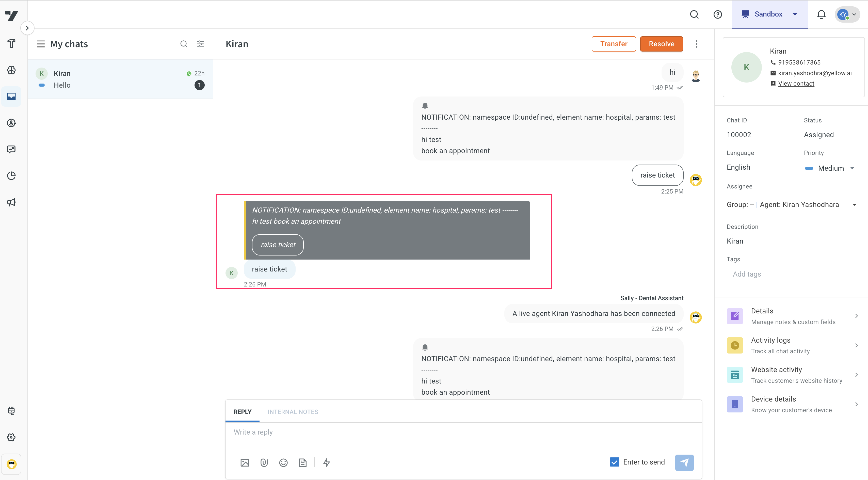
Task: Click the Kiran contact avatar circle
Action: pos(746,67)
